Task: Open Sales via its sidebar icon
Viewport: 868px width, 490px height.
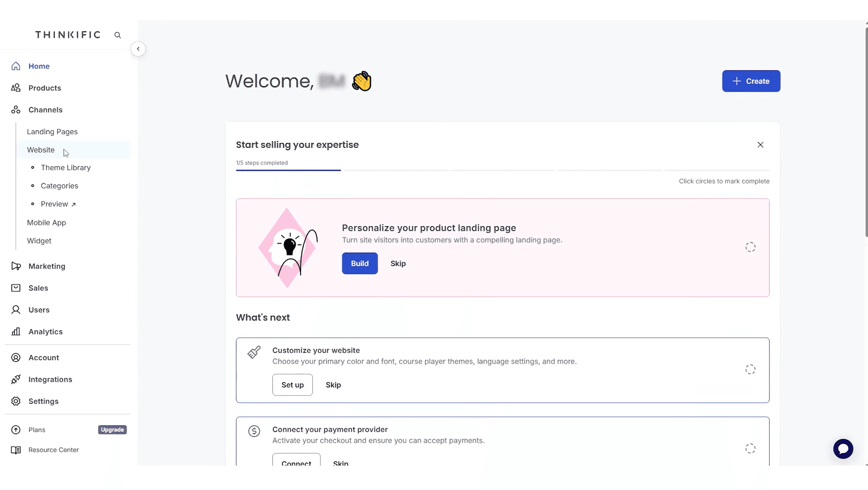Action: [16, 288]
